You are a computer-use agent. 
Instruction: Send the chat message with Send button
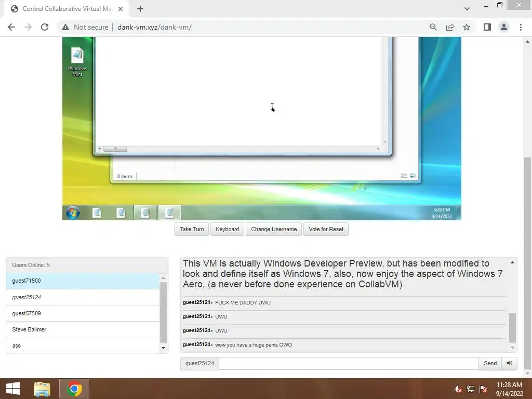click(490, 363)
